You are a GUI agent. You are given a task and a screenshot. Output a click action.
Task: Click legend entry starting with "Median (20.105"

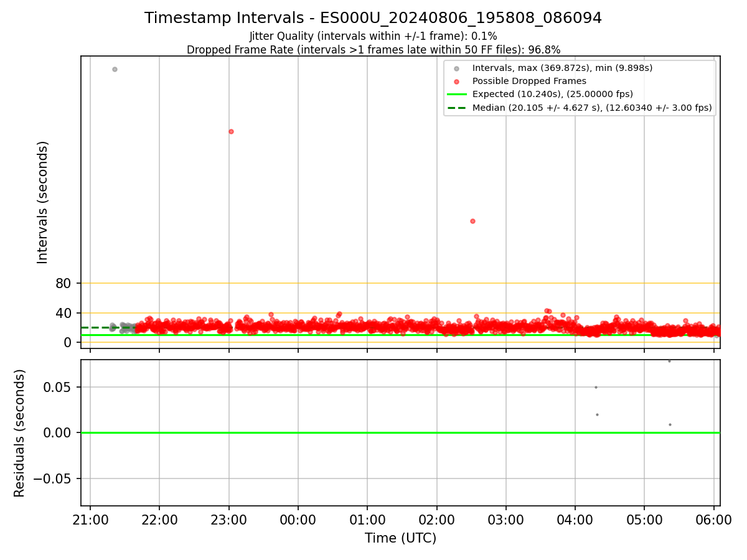(592, 108)
